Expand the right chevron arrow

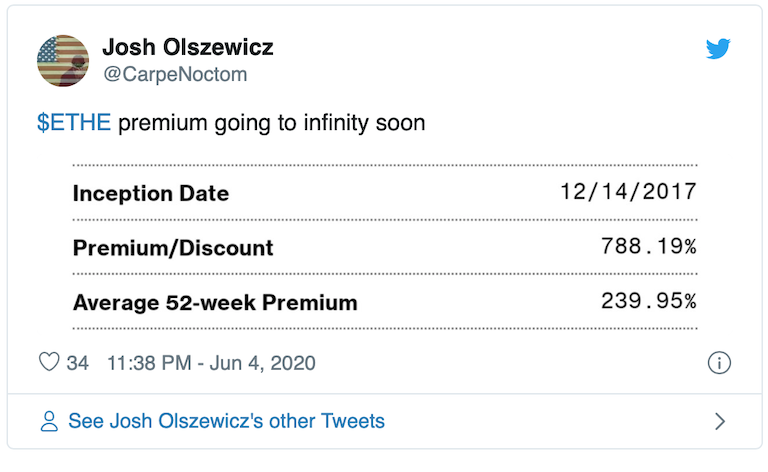point(719,421)
